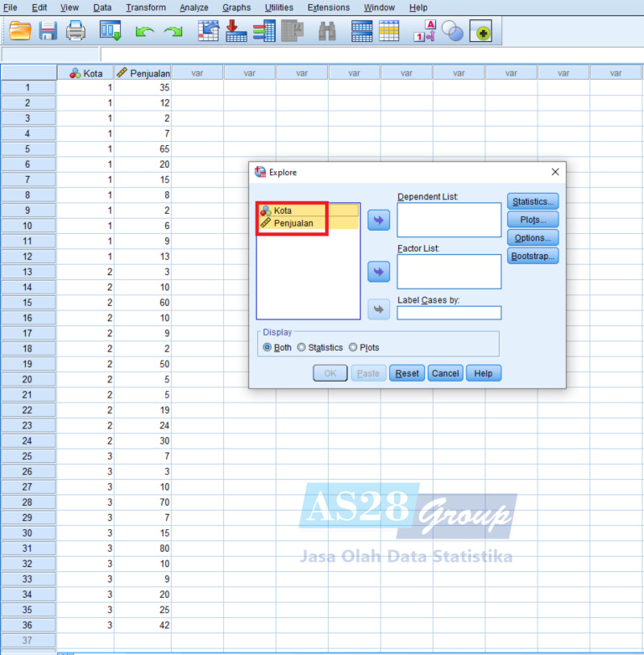Open the Transform menu
The width and height of the screenshot is (644, 655).
[x=146, y=8]
